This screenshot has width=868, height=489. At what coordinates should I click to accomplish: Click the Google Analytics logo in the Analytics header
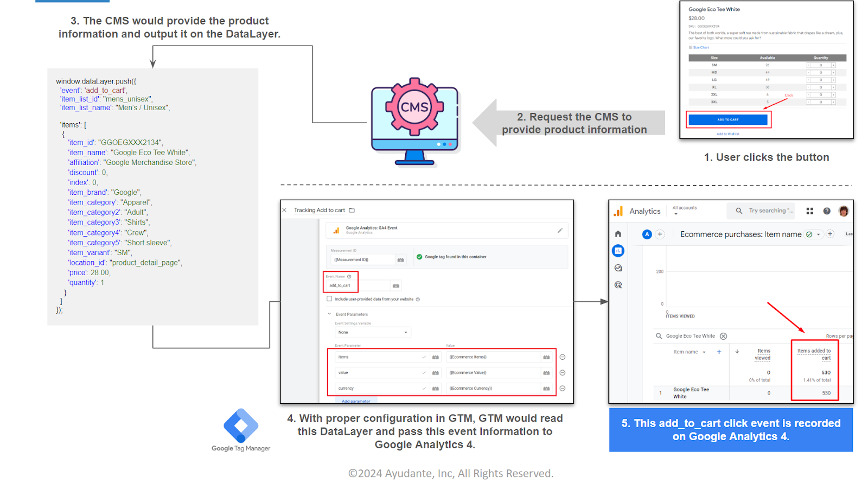pyautogui.click(x=618, y=211)
